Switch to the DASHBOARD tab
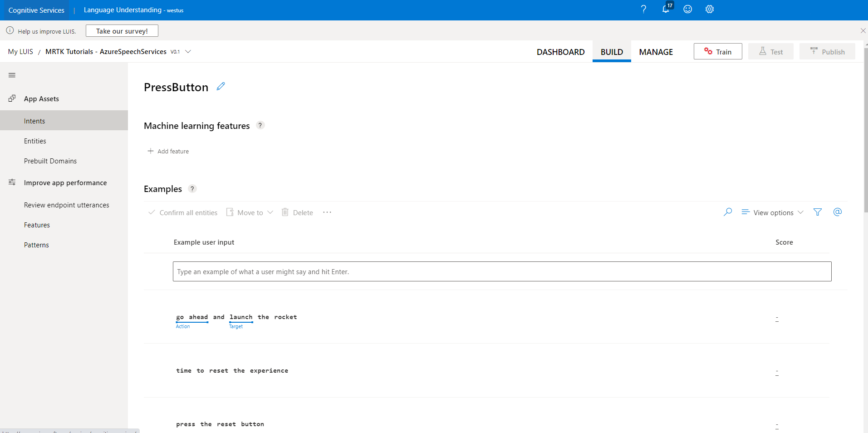 [x=560, y=52]
